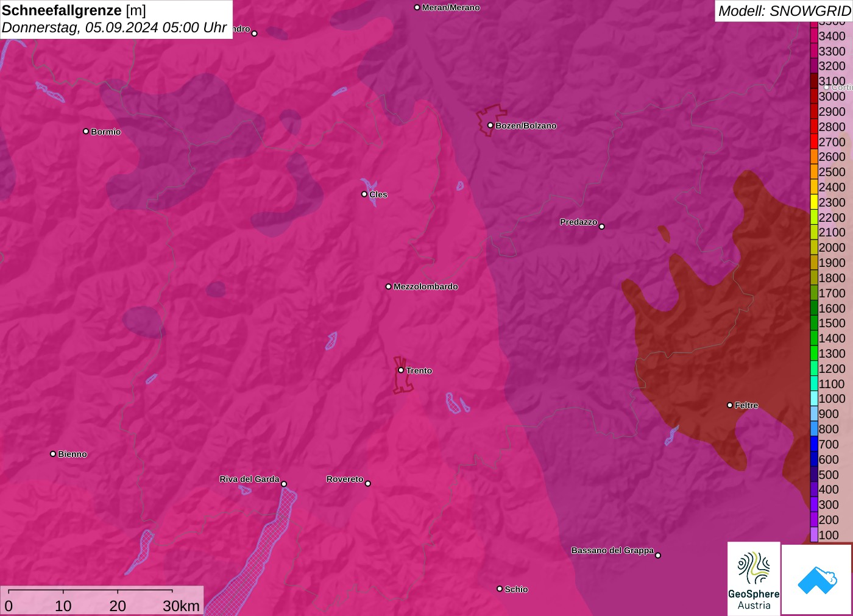Pick the 3400 legend color swatch

[814, 36]
